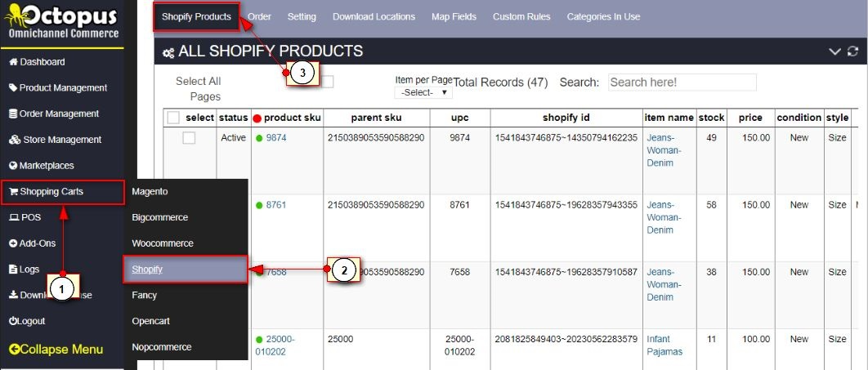
Task: Choose Nopcommerce from the submenu
Action: coord(162,347)
